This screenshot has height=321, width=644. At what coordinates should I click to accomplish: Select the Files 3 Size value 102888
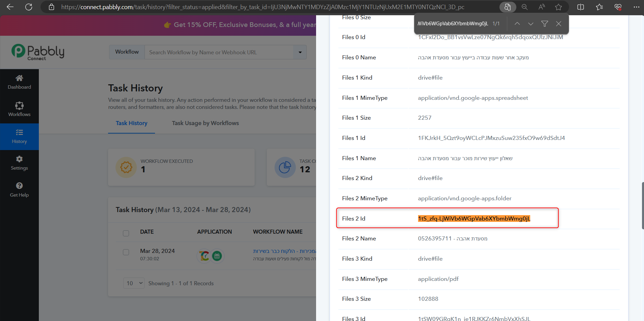pyautogui.click(x=428, y=299)
